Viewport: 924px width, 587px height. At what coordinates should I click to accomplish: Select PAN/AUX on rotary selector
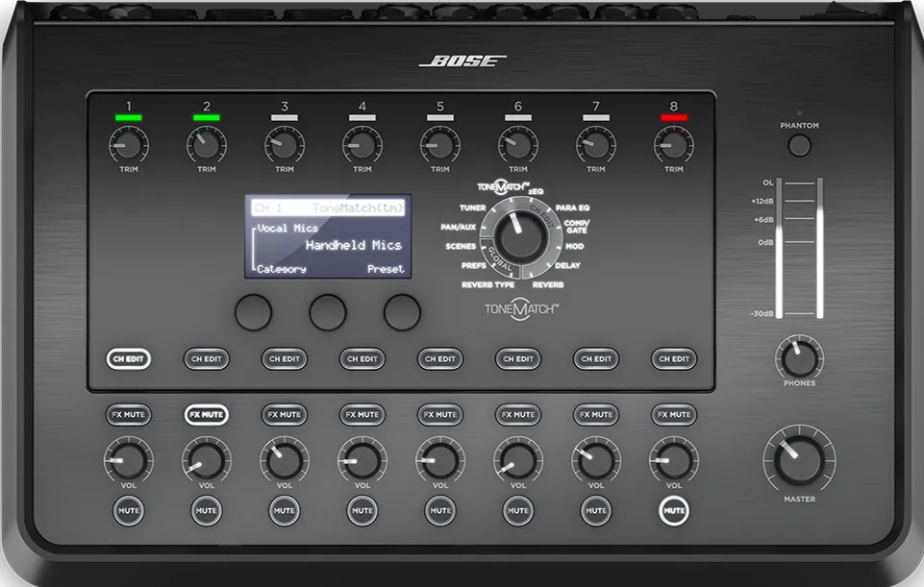point(459,228)
